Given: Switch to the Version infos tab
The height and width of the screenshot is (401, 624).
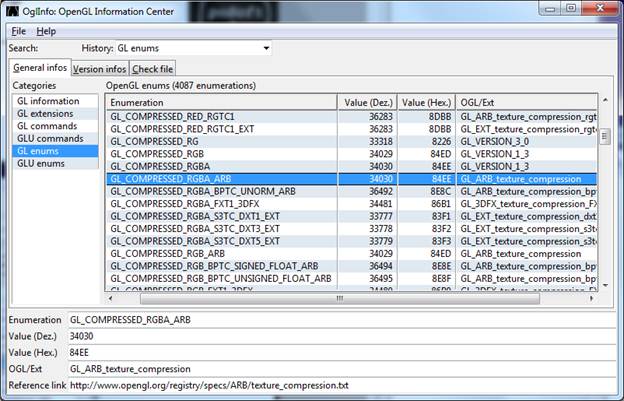Looking at the screenshot, I should (99, 69).
